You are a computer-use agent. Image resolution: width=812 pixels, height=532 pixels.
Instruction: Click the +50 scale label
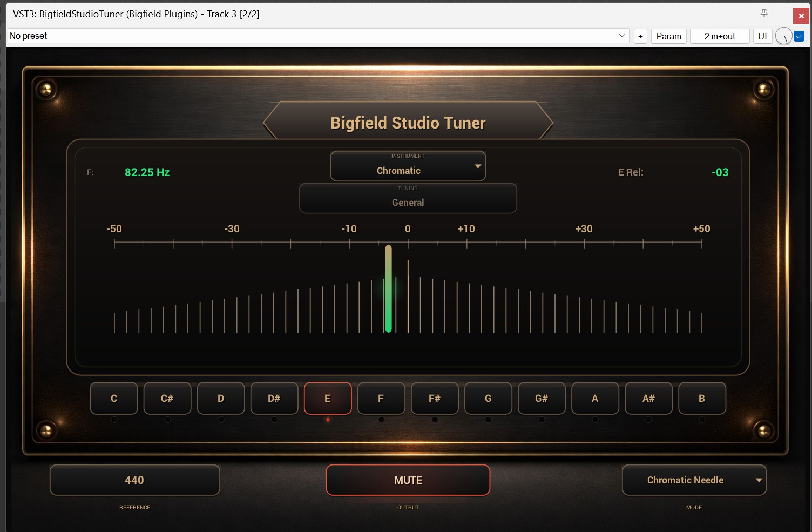pos(701,228)
